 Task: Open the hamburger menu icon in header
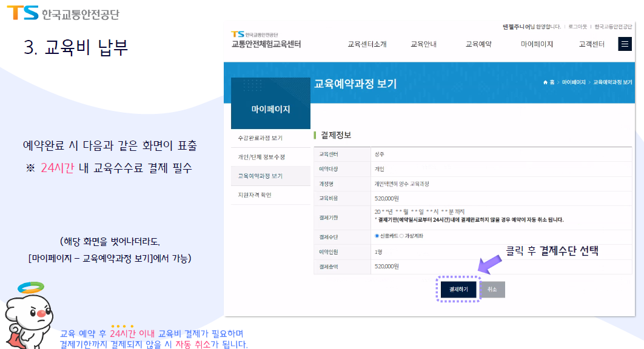click(x=625, y=44)
